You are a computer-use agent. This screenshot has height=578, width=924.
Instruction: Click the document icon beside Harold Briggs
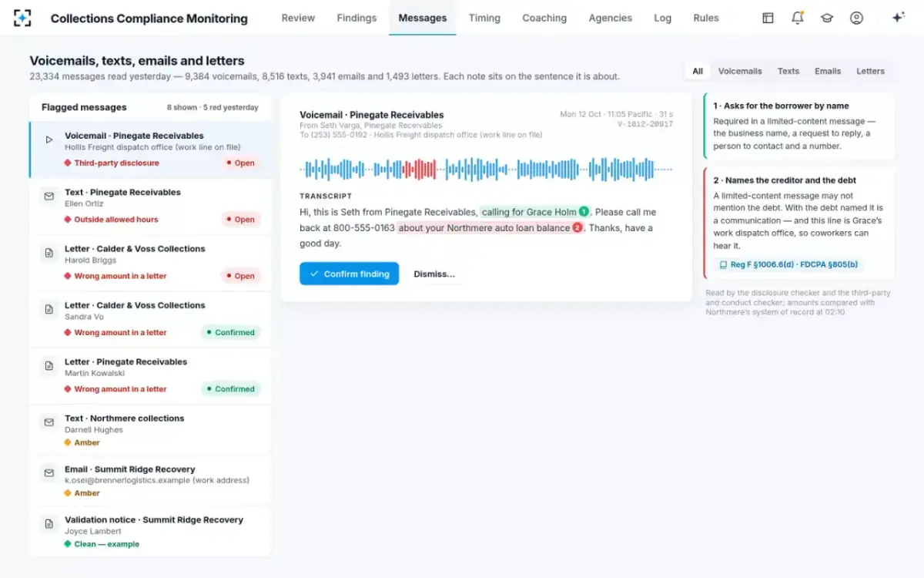(49, 253)
